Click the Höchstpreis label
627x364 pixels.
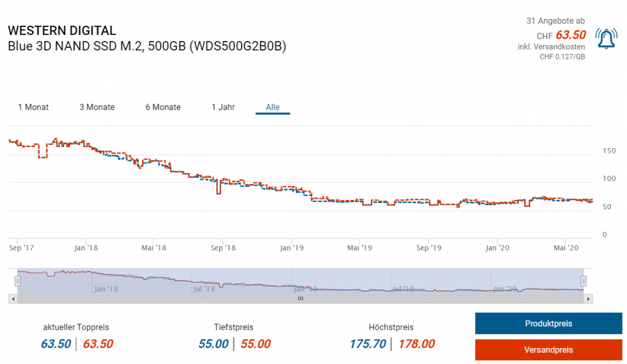pyautogui.click(x=391, y=327)
